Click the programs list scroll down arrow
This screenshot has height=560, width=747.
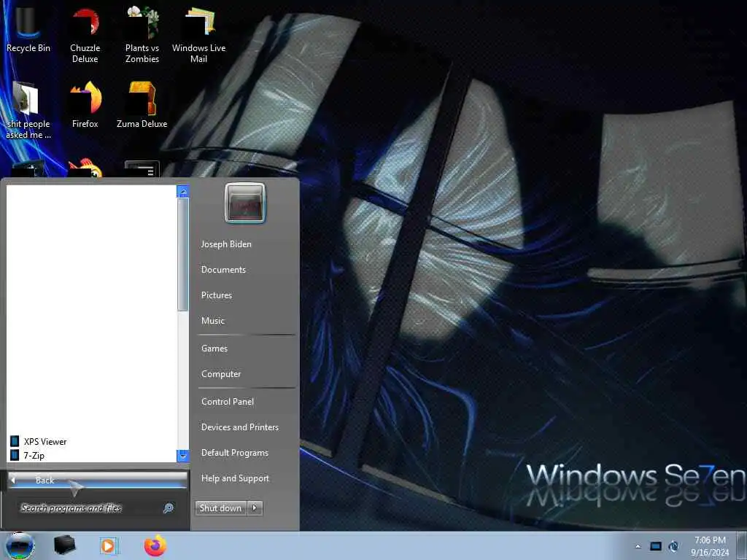183,456
